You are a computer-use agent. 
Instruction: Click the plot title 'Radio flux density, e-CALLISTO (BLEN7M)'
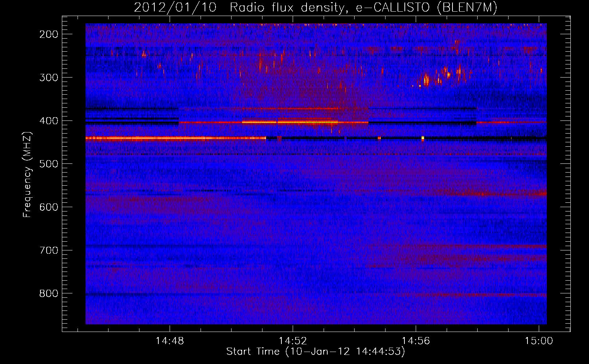tap(363, 8)
